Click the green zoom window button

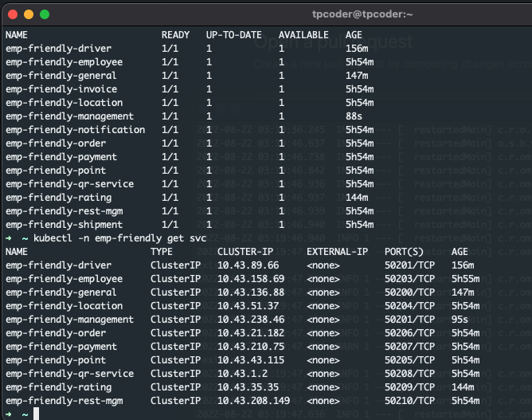pos(45,14)
